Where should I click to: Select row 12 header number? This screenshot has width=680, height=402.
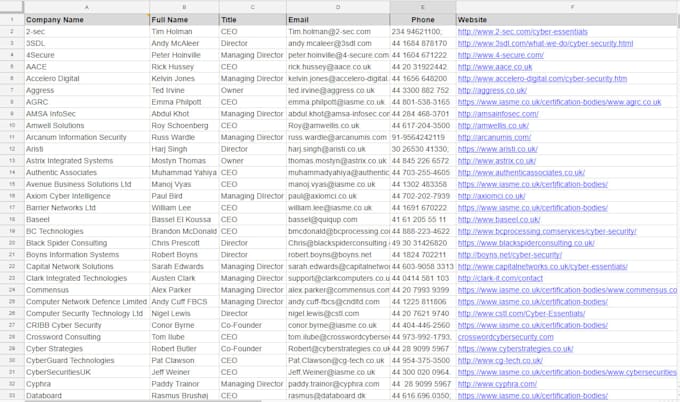coord(12,149)
